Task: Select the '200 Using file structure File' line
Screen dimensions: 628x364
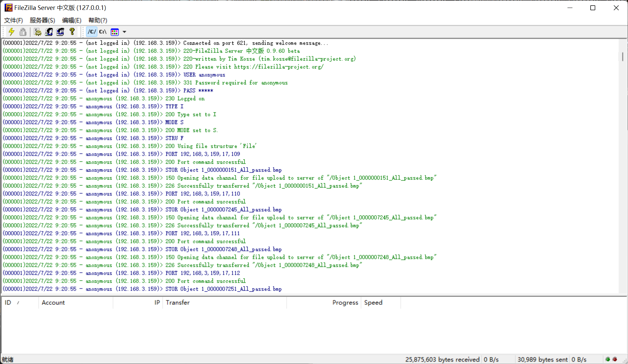Action: click(x=130, y=146)
